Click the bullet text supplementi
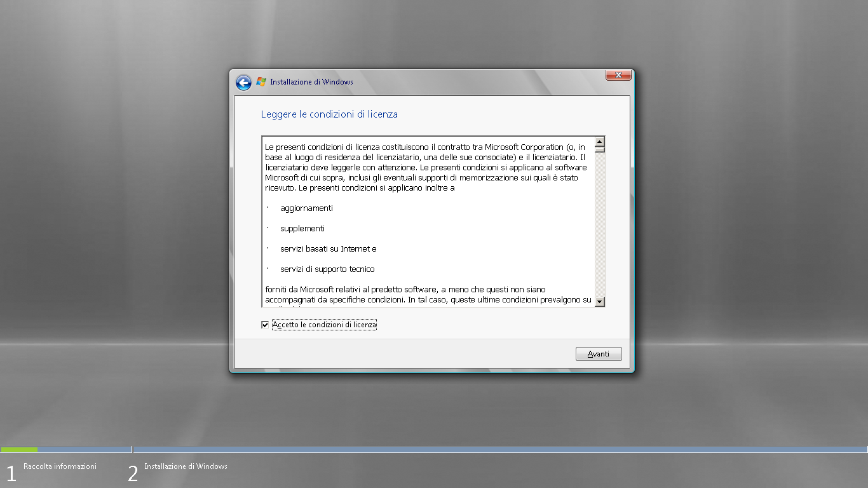868x488 pixels. click(x=302, y=229)
